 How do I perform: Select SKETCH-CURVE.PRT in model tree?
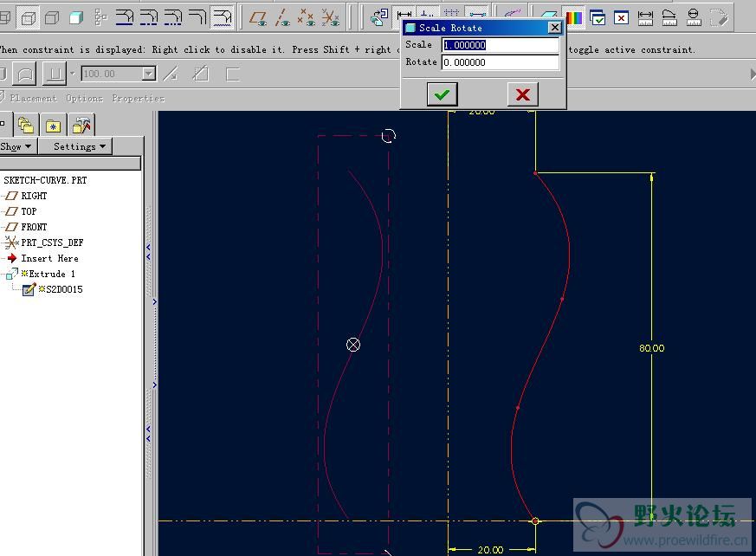[x=45, y=180]
